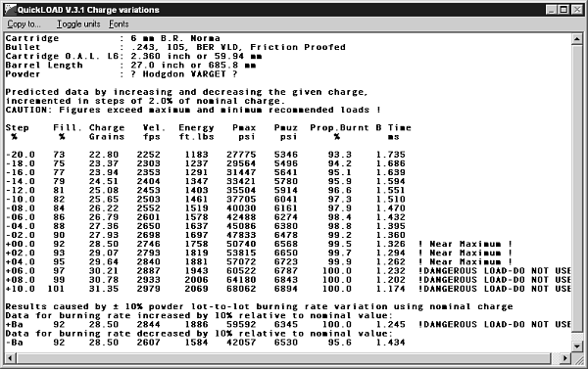Viewport: 588px width, 369px height.
Task: Click barrel length '27.0 inch or 685.8 mm'
Action: (193, 66)
